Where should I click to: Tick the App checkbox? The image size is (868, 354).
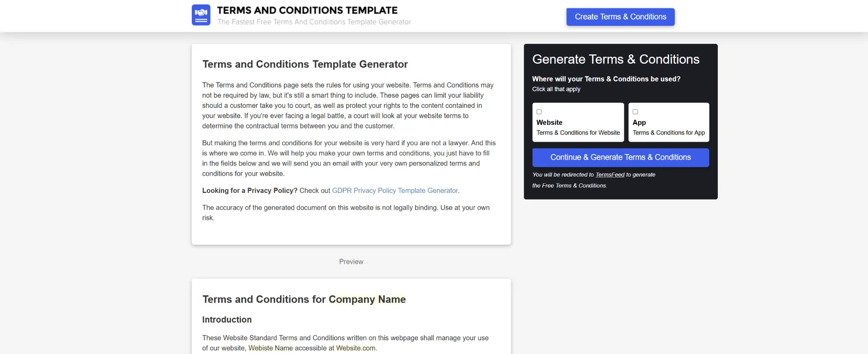[635, 112]
